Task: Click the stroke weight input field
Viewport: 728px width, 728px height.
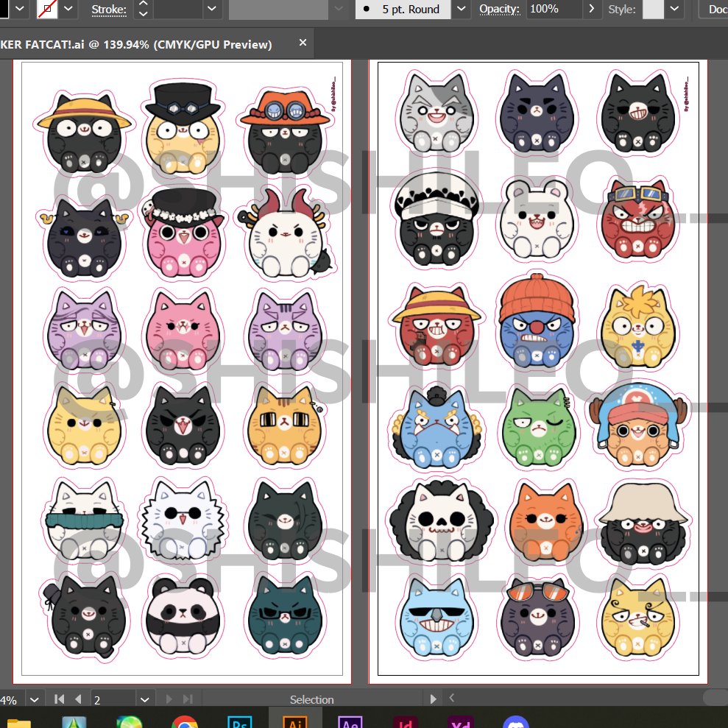Action: (178, 9)
